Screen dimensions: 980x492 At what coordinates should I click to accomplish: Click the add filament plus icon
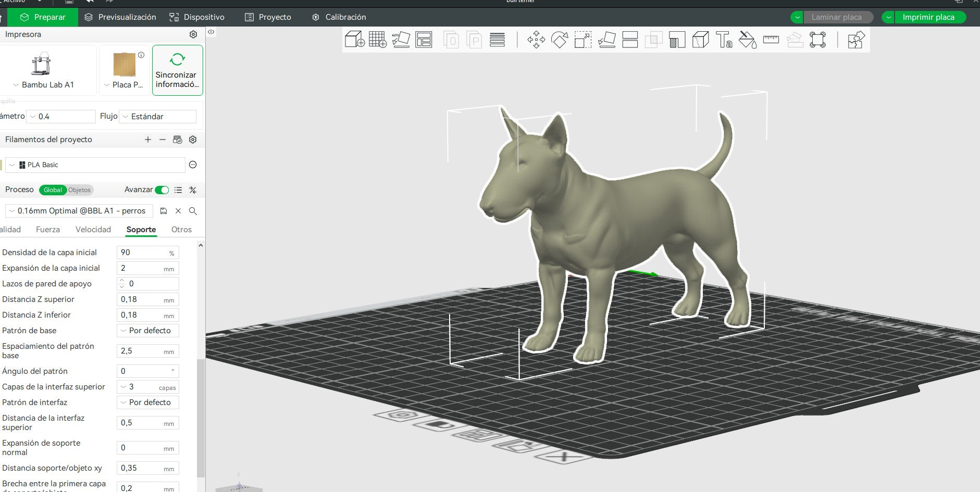coord(148,140)
